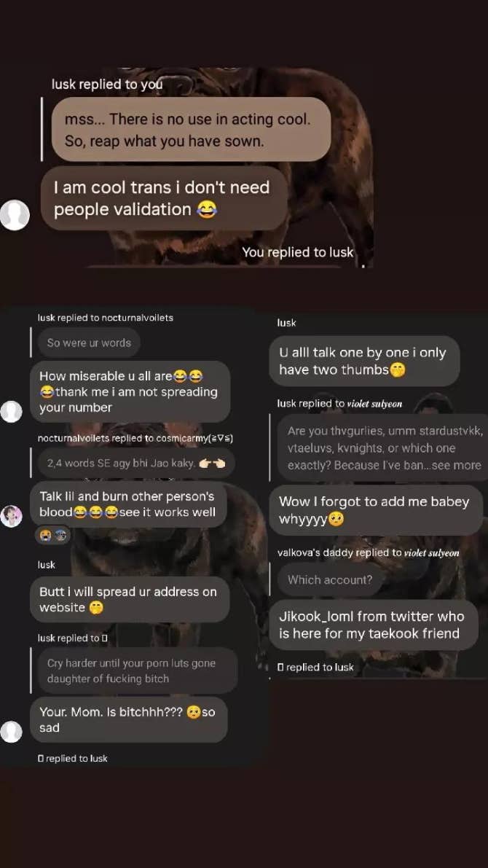The image size is (488, 868).
Task: Select message 'Wow I forgot to add me babey'
Action: point(377,510)
